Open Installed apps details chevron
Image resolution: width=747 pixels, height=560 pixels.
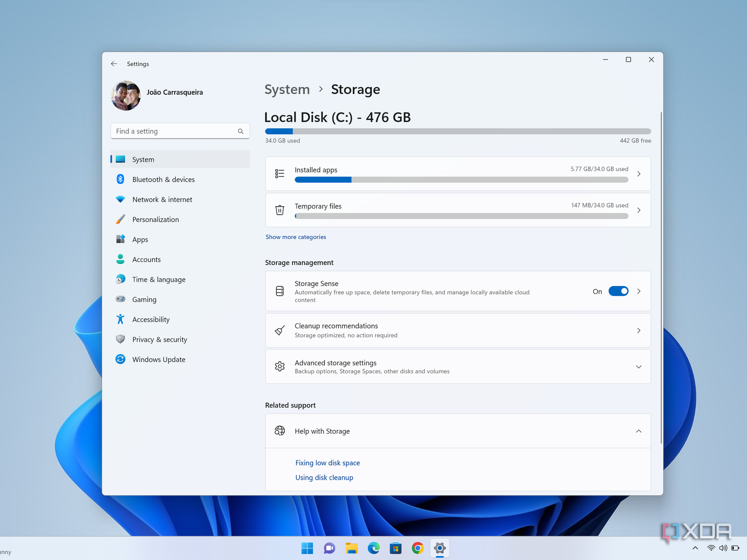(x=639, y=174)
